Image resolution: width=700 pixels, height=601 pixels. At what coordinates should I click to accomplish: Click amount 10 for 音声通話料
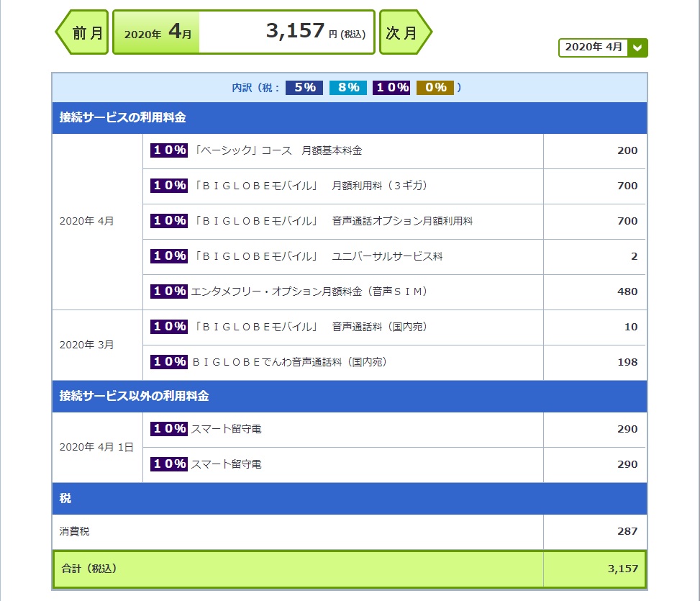[x=631, y=327]
